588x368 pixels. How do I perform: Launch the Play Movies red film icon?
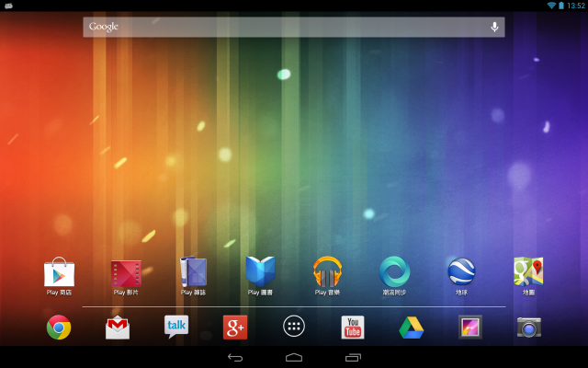coord(126,277)
